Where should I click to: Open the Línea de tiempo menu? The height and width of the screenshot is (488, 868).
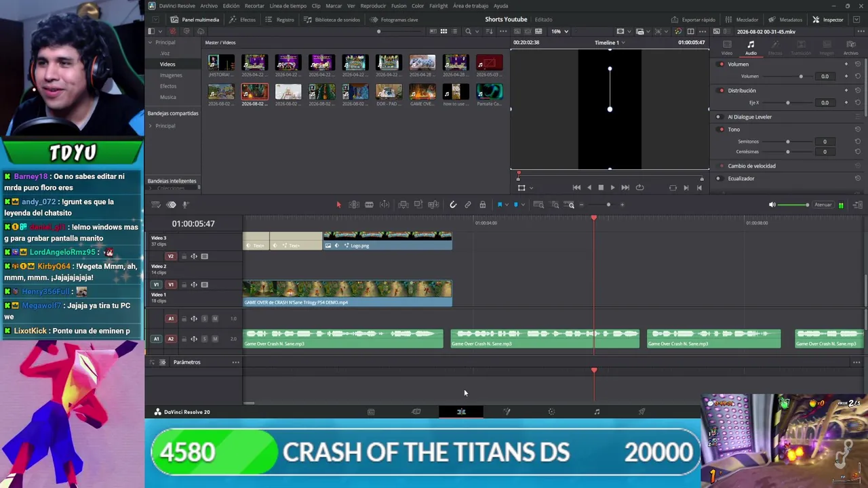[x=289, y=6]
